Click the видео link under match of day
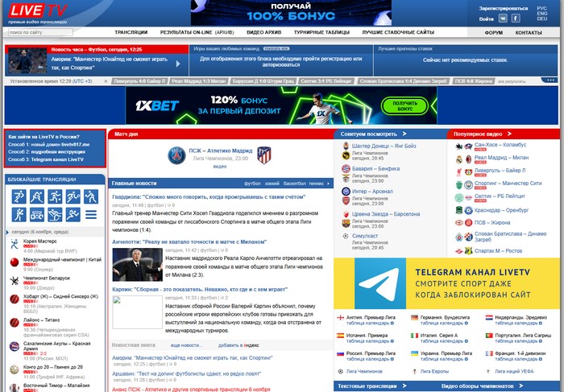The image size is (564, 392). [220, 167]
